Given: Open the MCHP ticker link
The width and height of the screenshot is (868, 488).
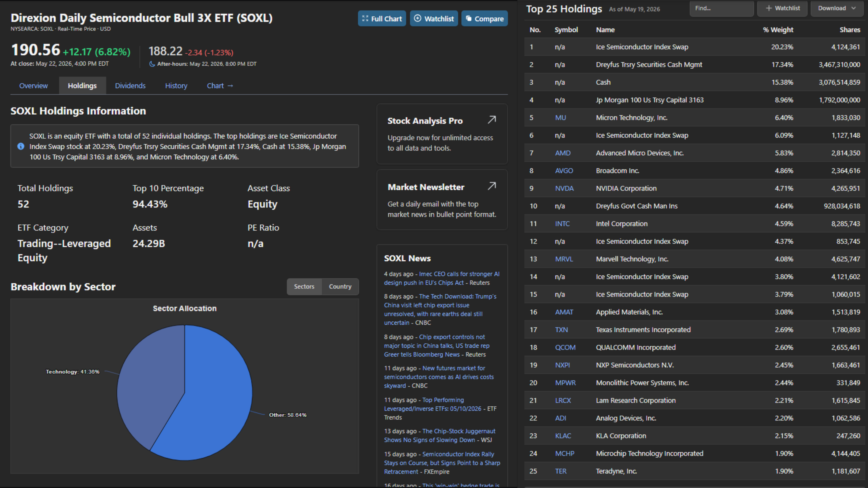Looking at the screenshot, I should [565, 454].
